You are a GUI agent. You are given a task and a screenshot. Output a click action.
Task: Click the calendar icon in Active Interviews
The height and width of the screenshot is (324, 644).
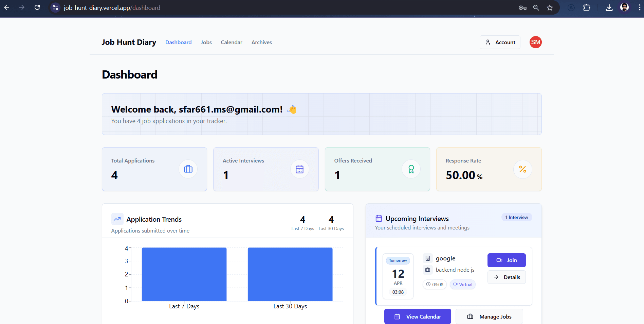click(299, 169)
